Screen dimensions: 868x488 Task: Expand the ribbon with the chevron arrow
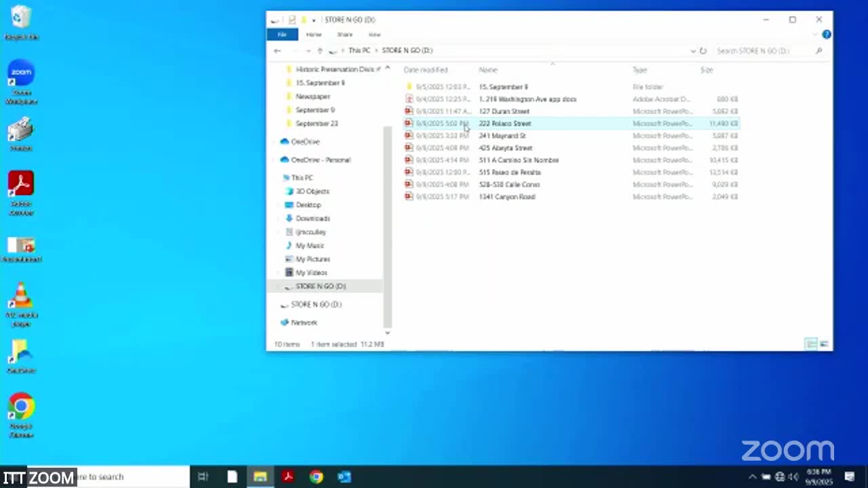coord(816,35)
